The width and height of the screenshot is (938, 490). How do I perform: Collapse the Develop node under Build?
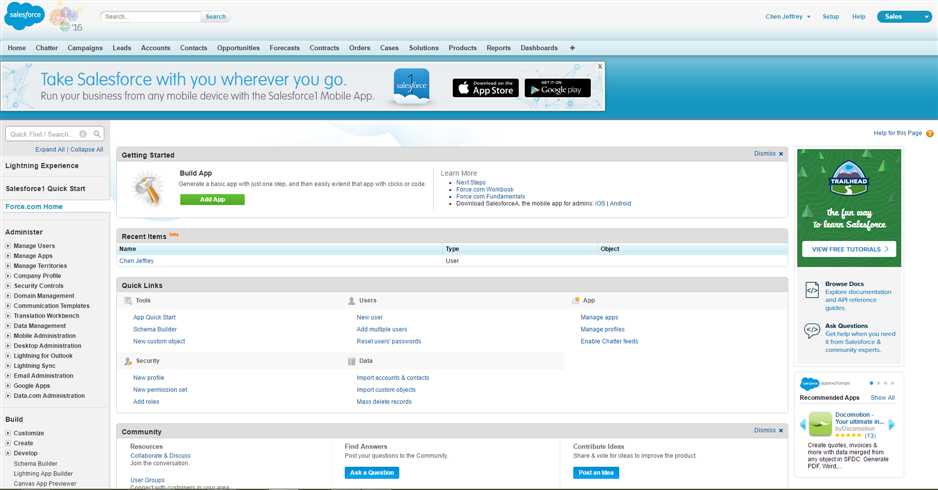8,454
